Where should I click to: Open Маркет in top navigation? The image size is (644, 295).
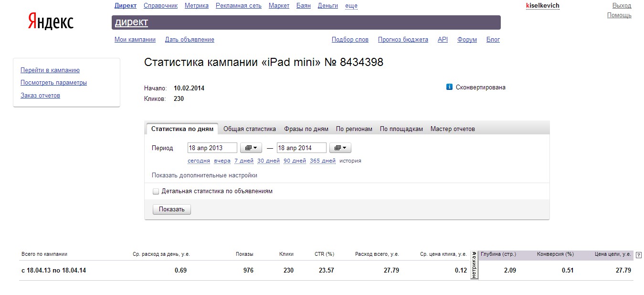(x=279, y=6)
